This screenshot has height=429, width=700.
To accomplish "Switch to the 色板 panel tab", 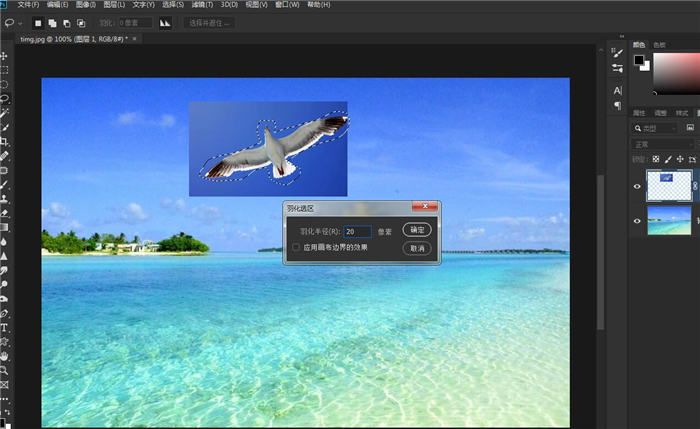I will [x=659, y=45].
